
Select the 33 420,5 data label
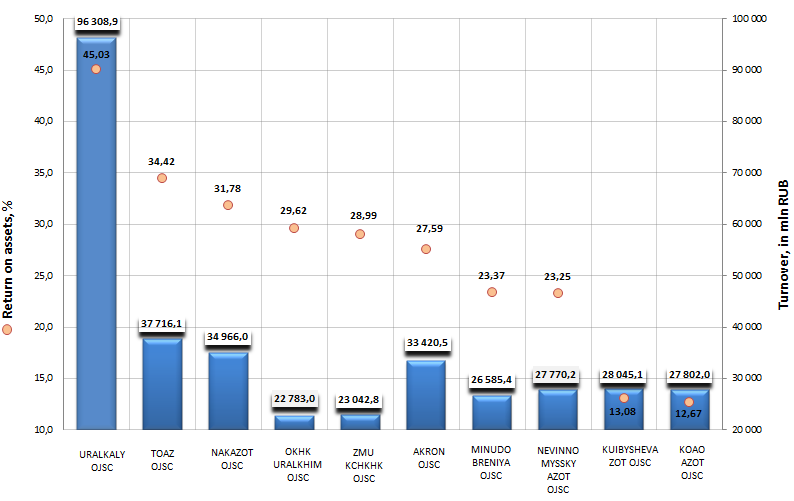point(427,343)
